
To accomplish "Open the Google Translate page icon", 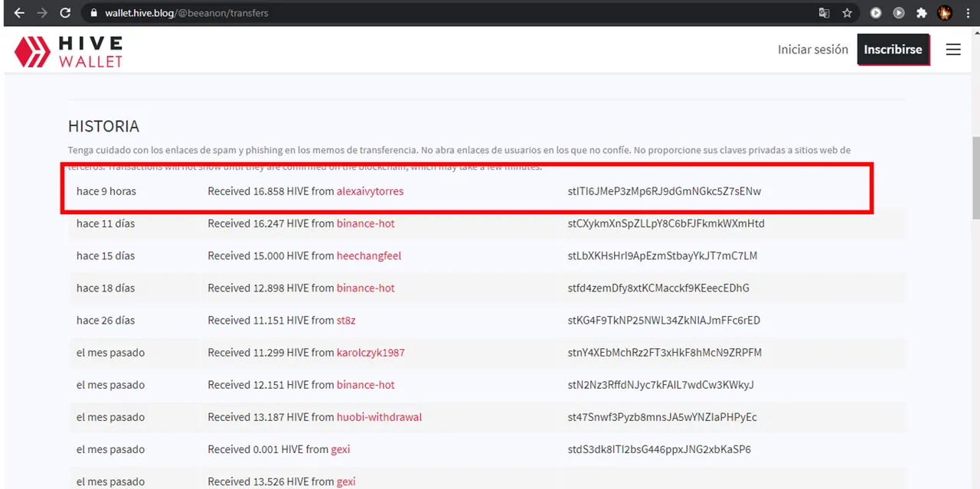I will (824, 13).
